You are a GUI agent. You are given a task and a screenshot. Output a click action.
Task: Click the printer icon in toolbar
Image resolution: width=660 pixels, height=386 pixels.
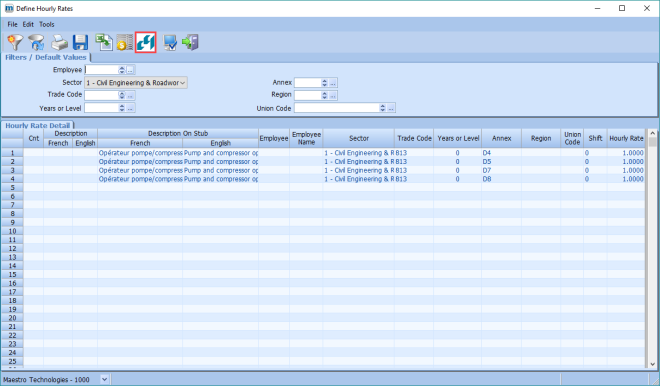click(x=59, y=42)
